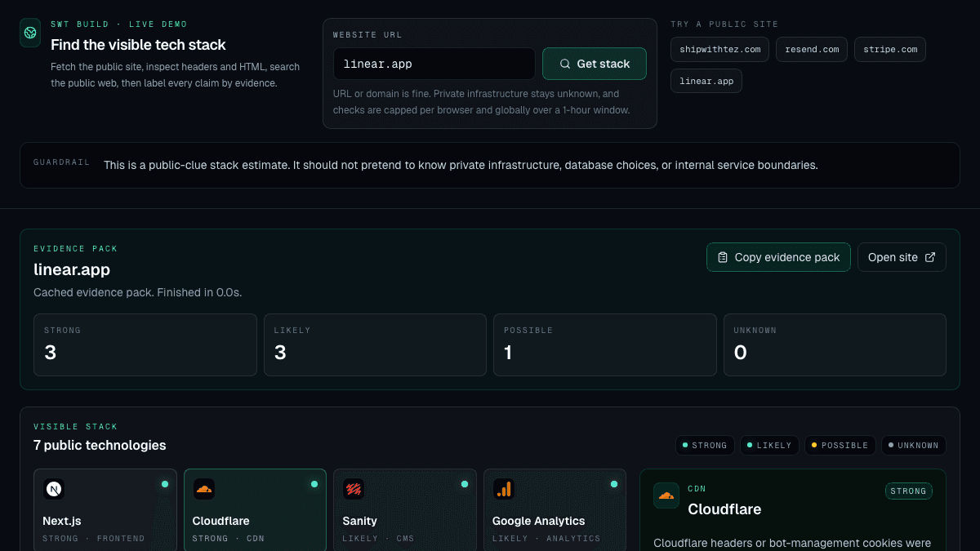The image size is (980, 551).
Task: Toggle the LIKELY filter chip
Action: 769,446
